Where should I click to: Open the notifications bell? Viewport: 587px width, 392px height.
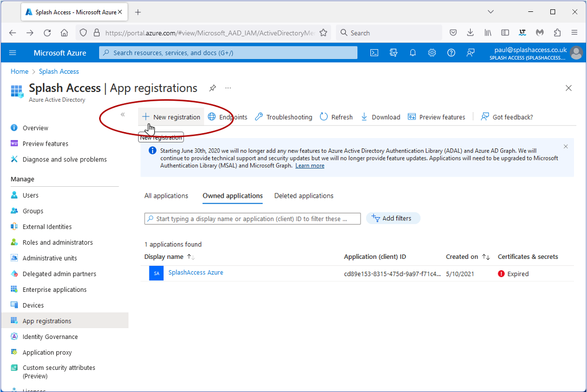click(x=413, y=53)
